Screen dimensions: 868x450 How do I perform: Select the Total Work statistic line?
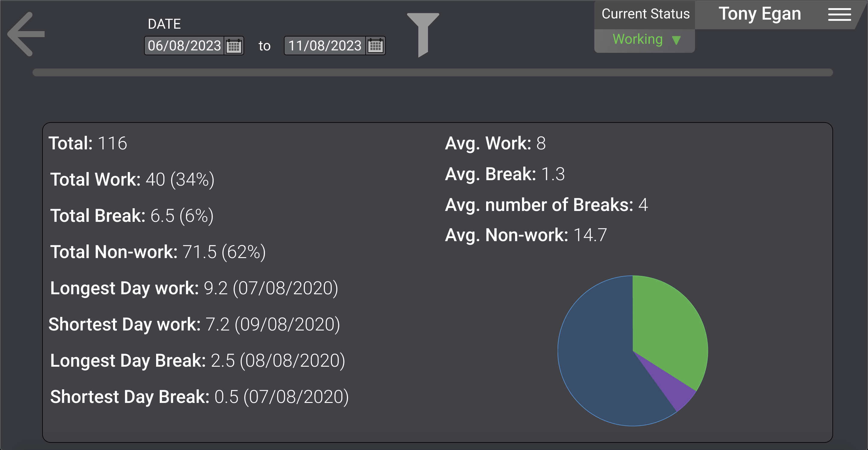(x=132, y=180)
